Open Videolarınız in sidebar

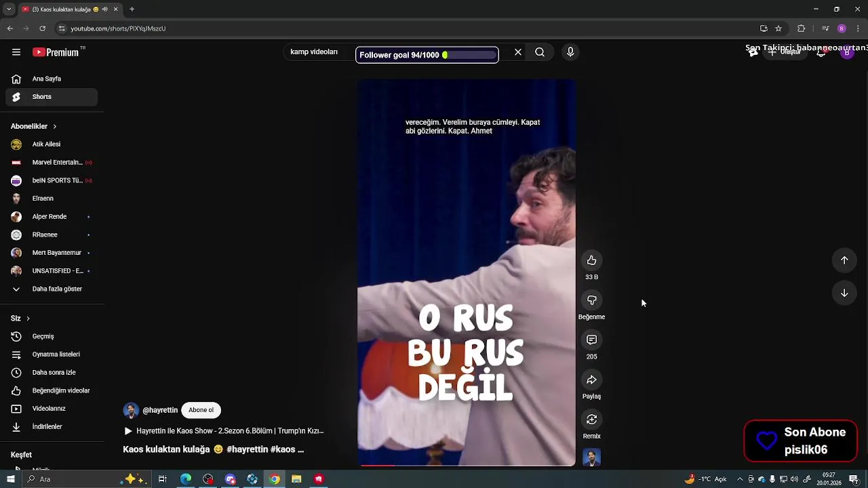pos(52,409)
